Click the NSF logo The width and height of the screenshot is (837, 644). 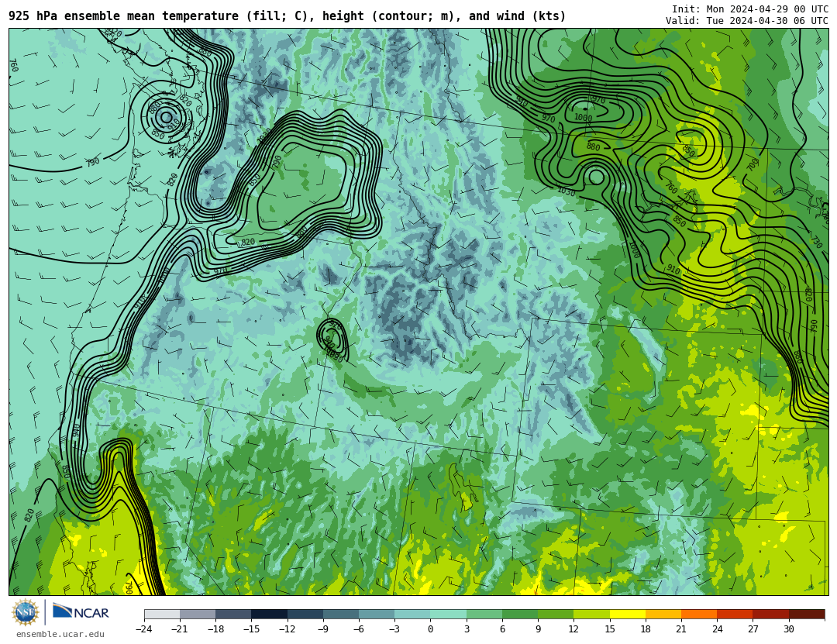26,612
